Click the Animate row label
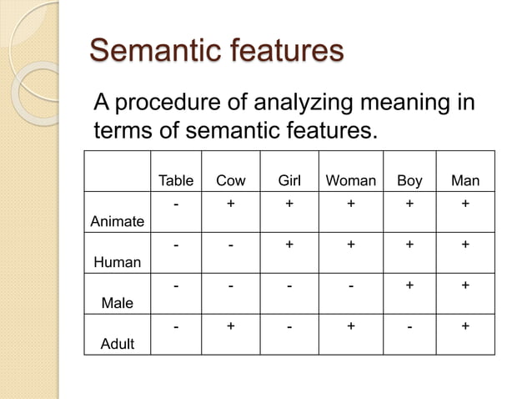 (x=118, y=221)
